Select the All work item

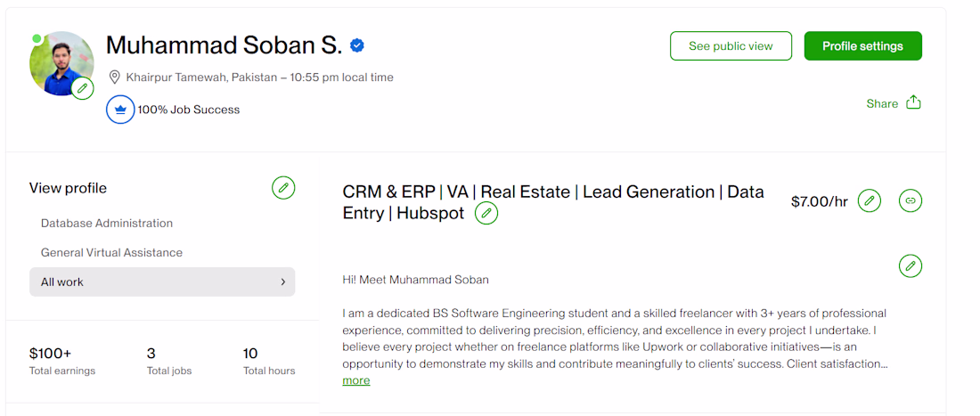click(62, 281)
